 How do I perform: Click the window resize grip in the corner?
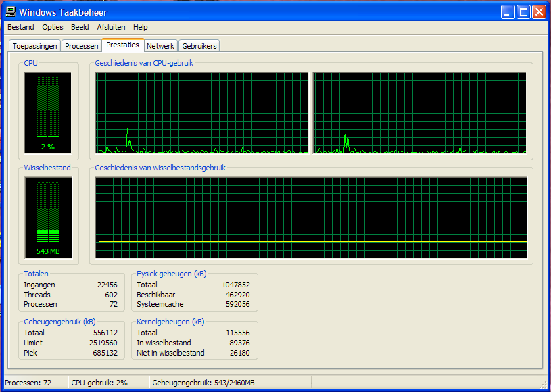(x=543, y=384)
